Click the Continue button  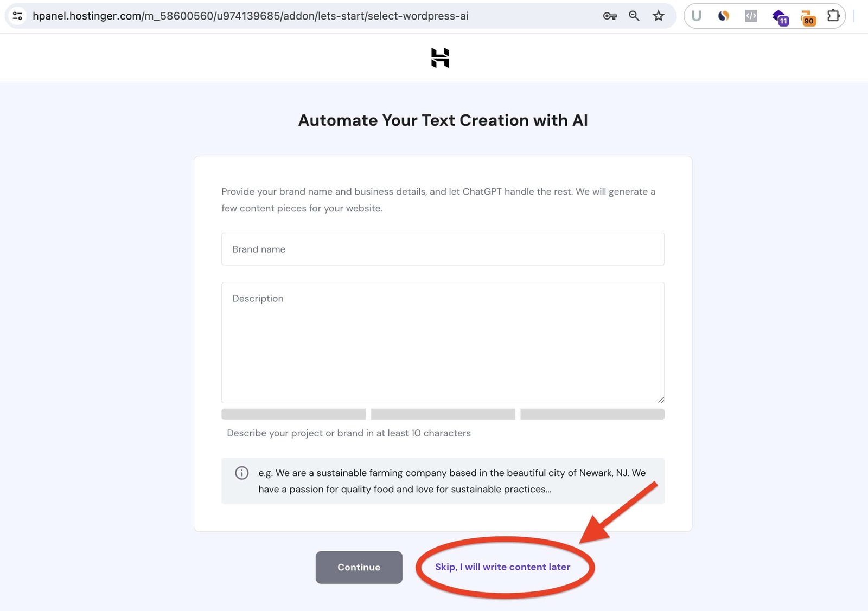click(359, 567)
